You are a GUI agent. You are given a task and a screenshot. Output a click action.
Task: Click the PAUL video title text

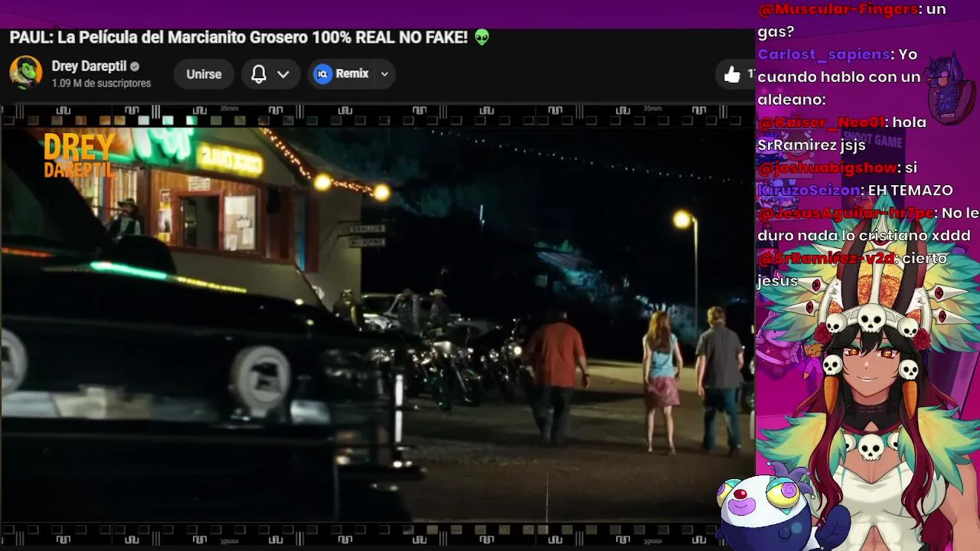(x=249, y=37)
